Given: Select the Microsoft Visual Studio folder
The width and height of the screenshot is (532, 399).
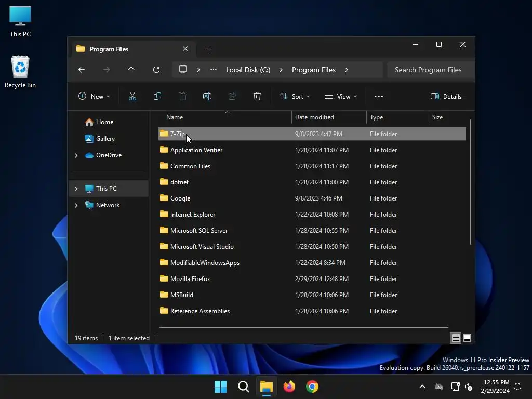Looking at the screenshot, I should (312, 247).
